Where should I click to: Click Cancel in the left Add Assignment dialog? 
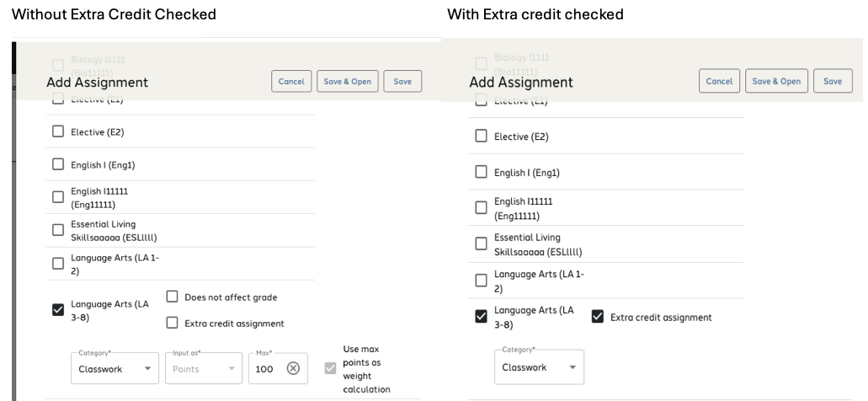pyautogui.click(x=291, y=81)
